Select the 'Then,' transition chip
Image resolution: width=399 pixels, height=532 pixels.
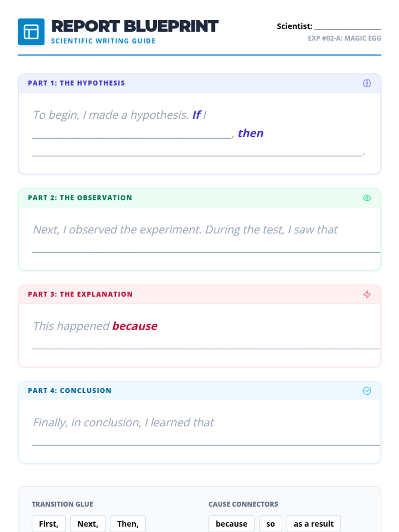click(128, 524)
